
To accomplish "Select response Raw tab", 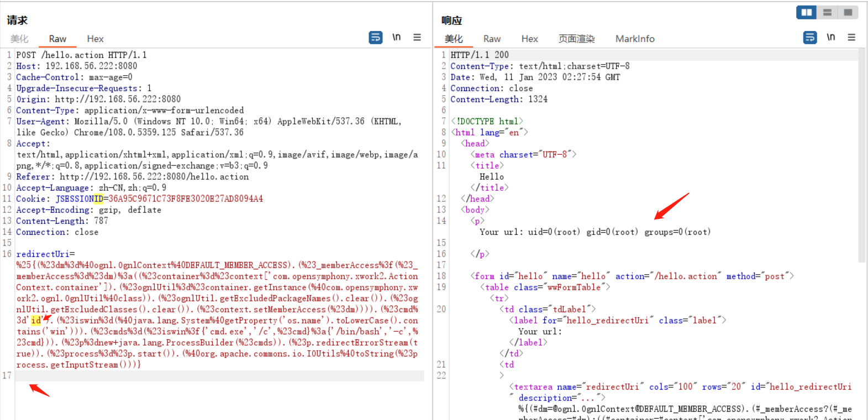I will tap(492, 39).
